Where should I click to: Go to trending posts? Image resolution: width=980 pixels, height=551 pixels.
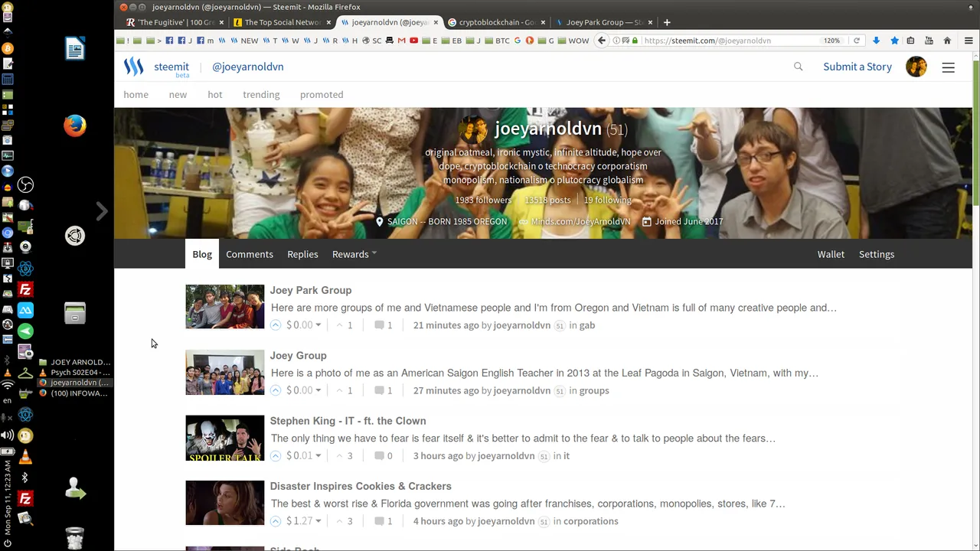click(x=261, y=94)
